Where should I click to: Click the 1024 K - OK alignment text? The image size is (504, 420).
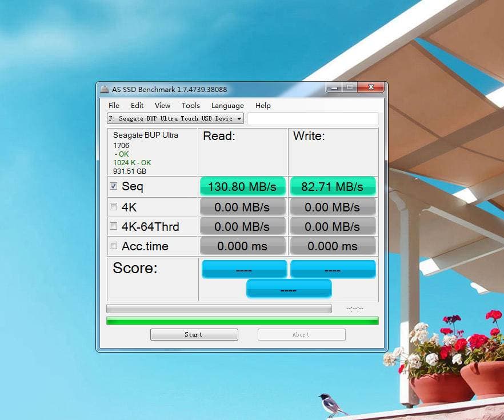pos(132,163)
